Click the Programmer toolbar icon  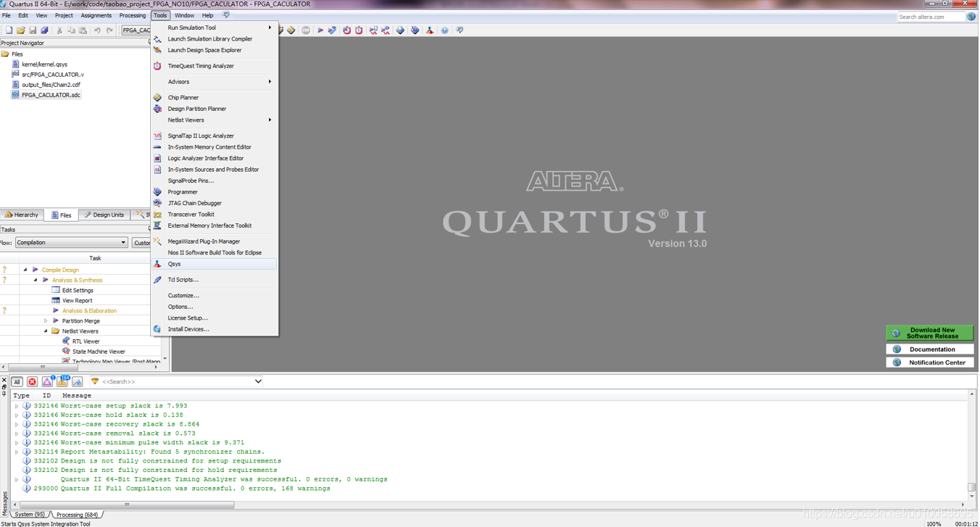click(415, 30)
